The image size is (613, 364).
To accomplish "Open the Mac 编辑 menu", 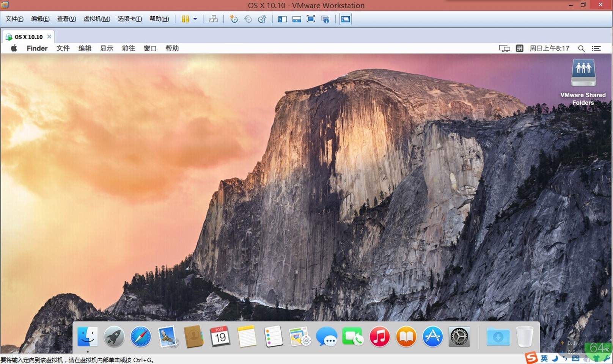I will [x=85, y=48].
